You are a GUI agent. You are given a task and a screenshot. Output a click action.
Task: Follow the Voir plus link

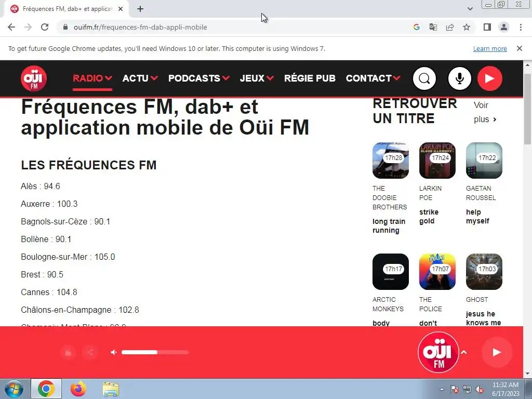(485, 112)
